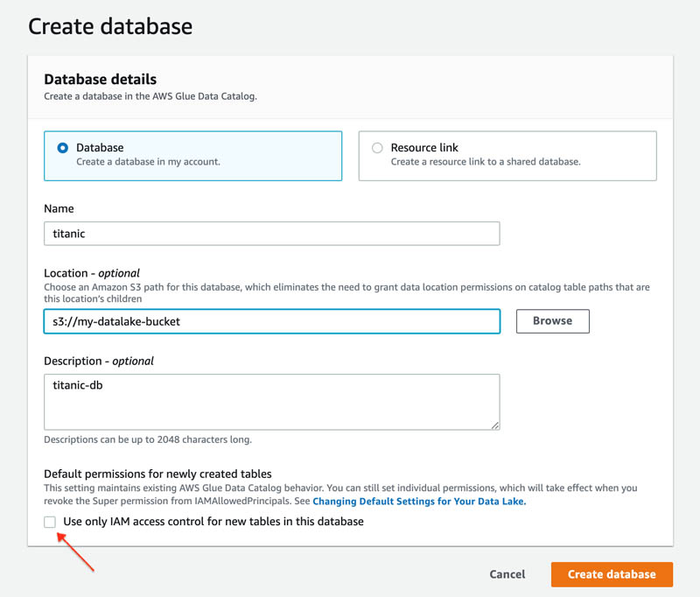
Task: Click the Location S3 path input field
Action: coord(272,321)
